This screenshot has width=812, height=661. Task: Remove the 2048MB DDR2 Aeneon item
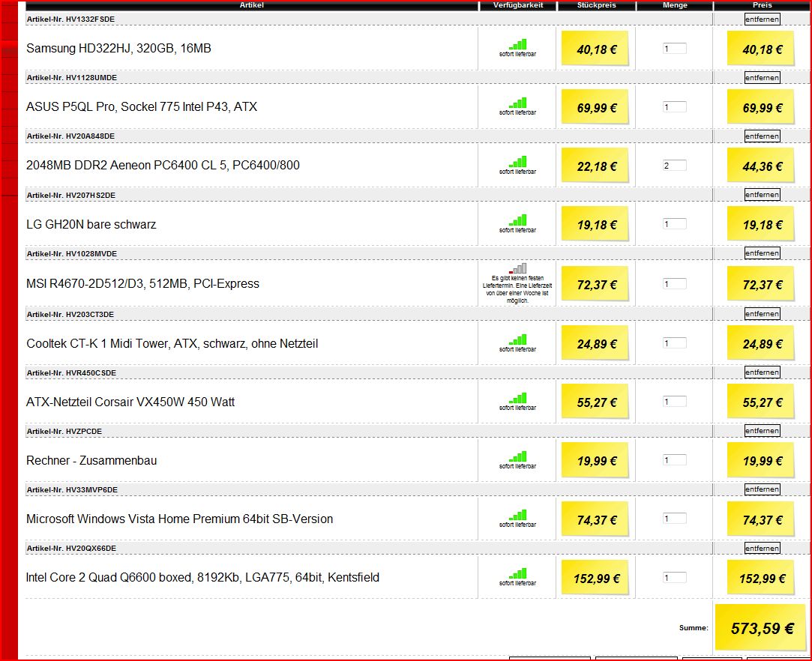(x=762, y=136)
